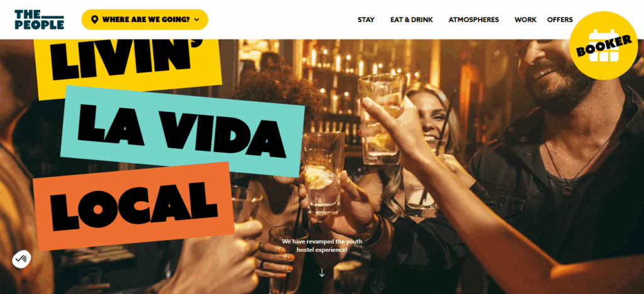The height and width of the screenshot is (294, 644).
Task: Click the double-checkmark badge icon
Action: (21, 259)
